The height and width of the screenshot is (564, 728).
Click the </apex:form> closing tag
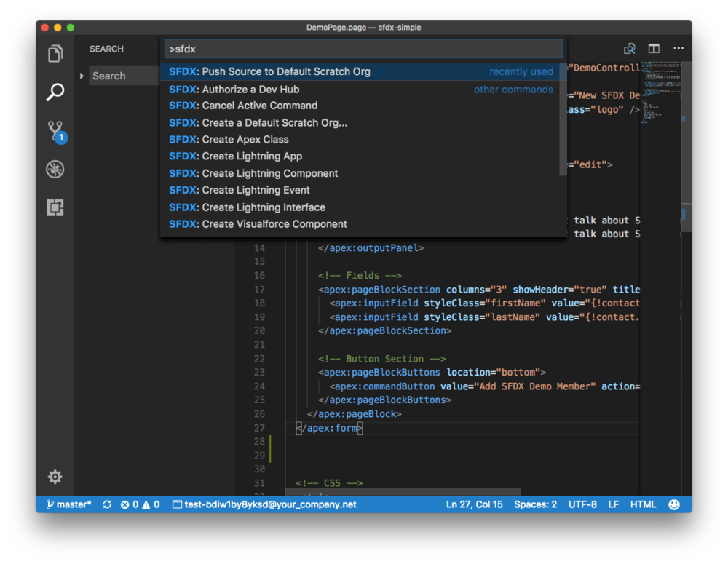click(329, 427)
